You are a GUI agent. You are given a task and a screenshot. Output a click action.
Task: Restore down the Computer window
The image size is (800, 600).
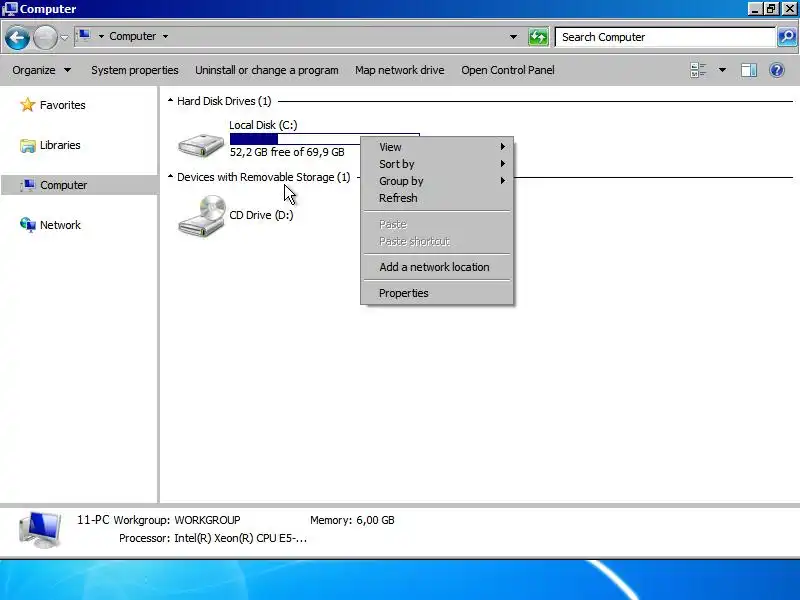771,9
